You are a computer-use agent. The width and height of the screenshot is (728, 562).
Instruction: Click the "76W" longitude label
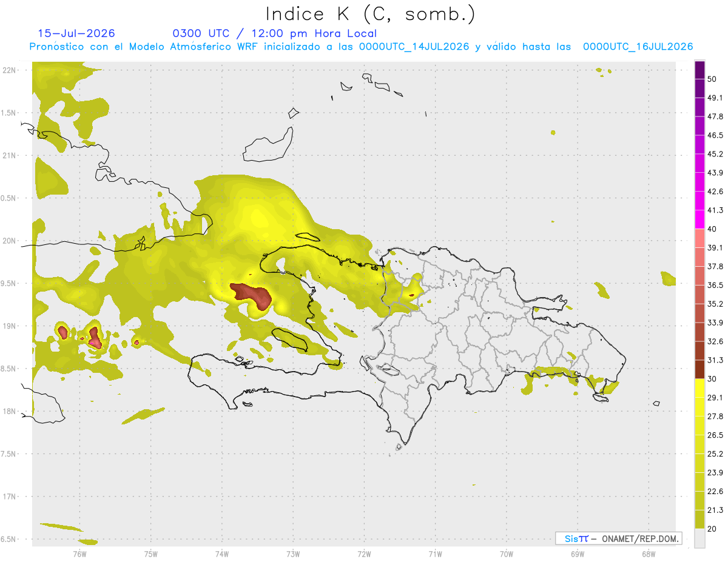coord(79,554)
